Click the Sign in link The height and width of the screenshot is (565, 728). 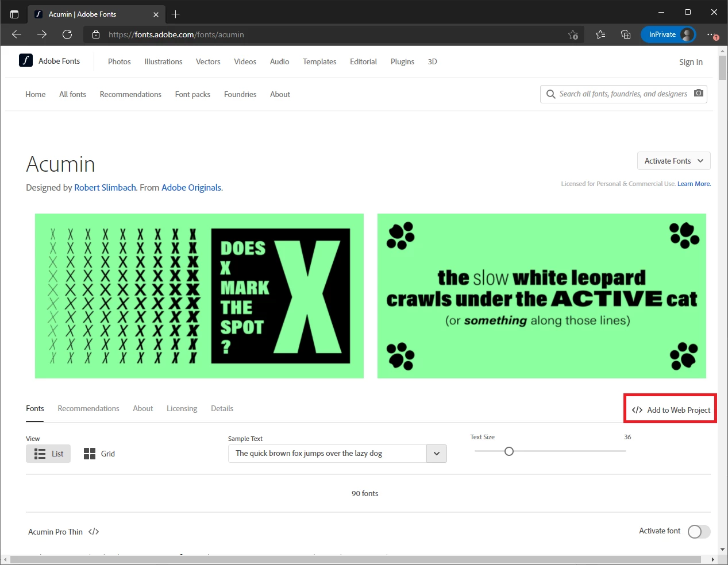(691, 62)
